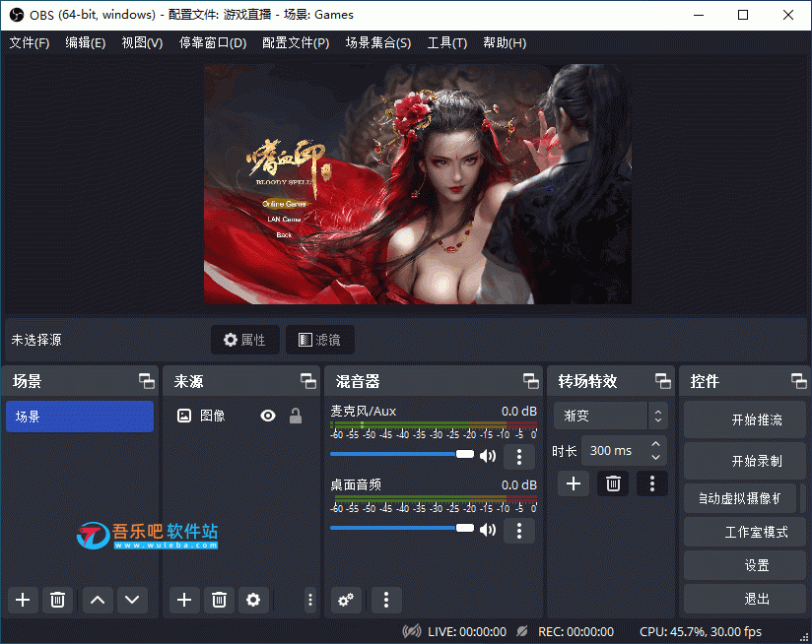Open transition three-dot properties menu
The height and width of the screenshot is (644, 812).
pos(652,483)
